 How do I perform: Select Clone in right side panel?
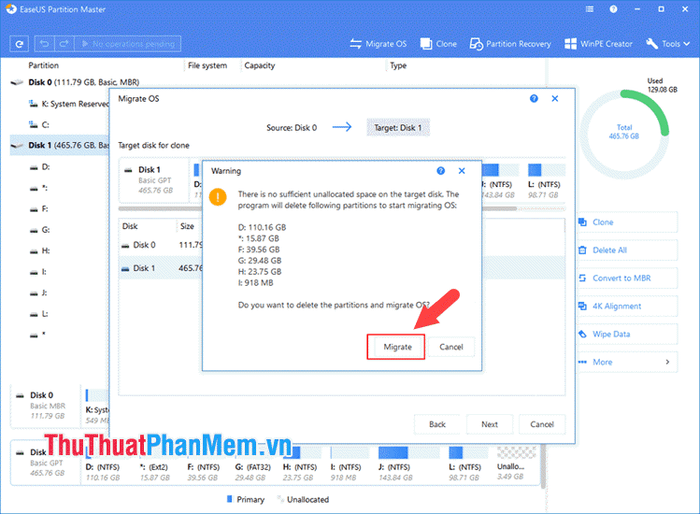pos(627,222)
